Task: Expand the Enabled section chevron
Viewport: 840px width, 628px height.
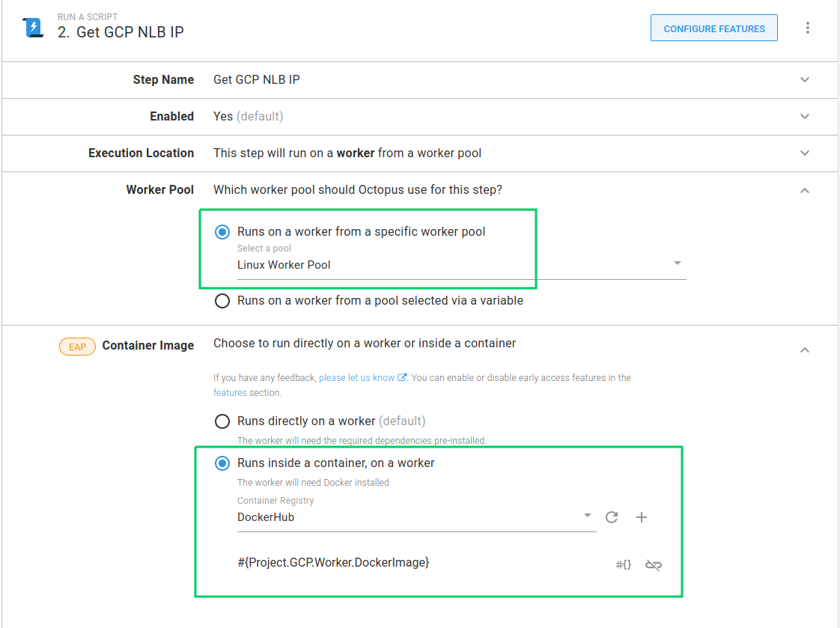Action: [805, 117]
